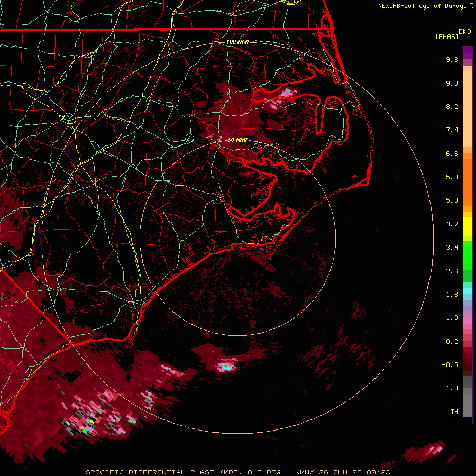Click the 100 NMI range ring label
The image size is (476, 476).
pos(237,42)
